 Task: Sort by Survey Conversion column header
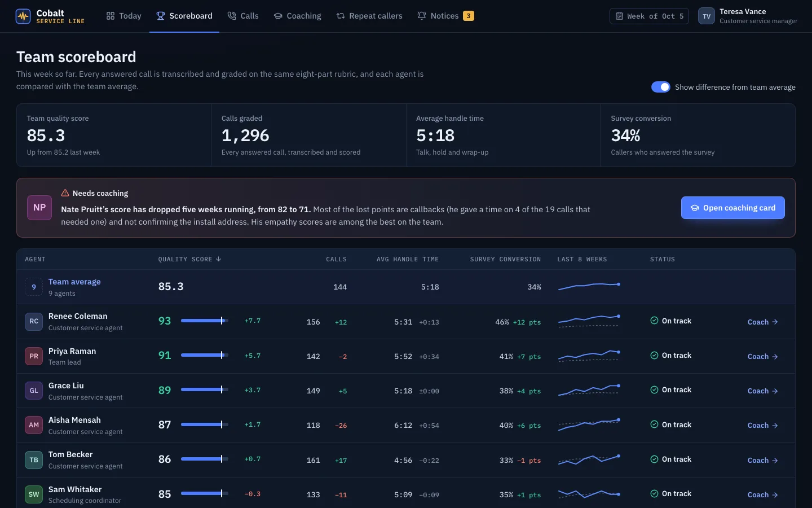(x=505, y=259)
